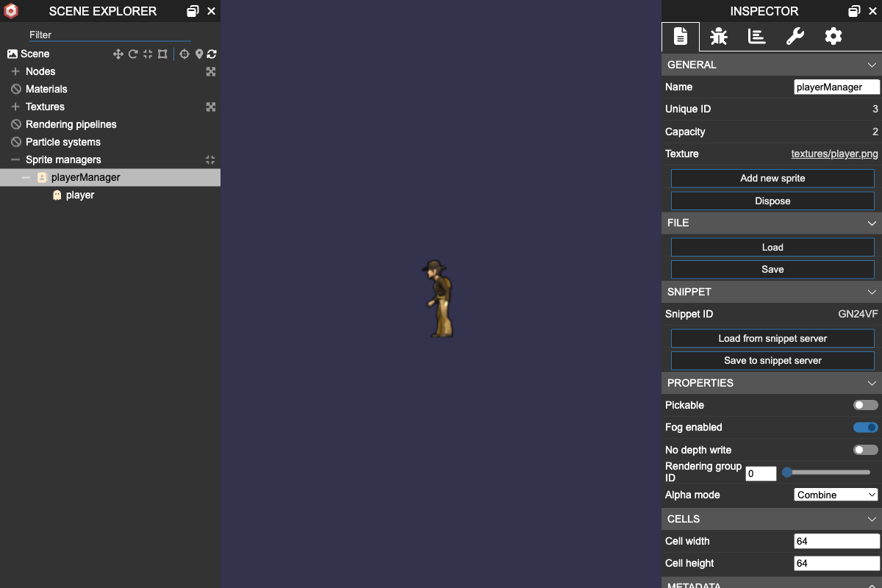Screen dimensions: 882x588
Task: Collapse the CELLS section
Action: 872,519
